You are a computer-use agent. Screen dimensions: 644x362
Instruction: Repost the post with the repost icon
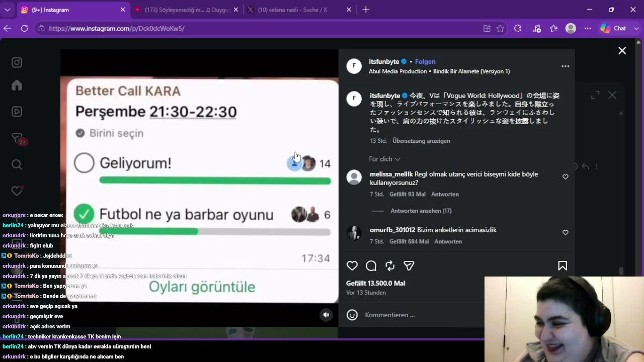(390, 266)
